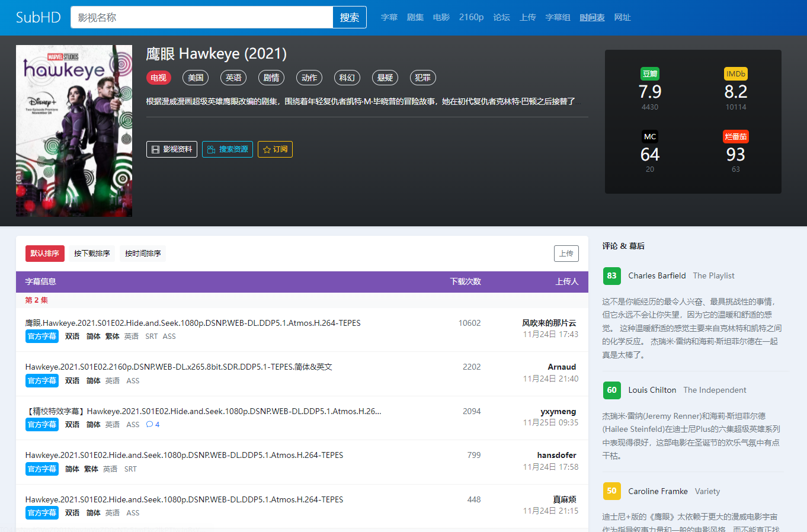Click the 60 score badge for Louis Chilton
The height and width of the screenshot is (532, 807).
point(612,390)
